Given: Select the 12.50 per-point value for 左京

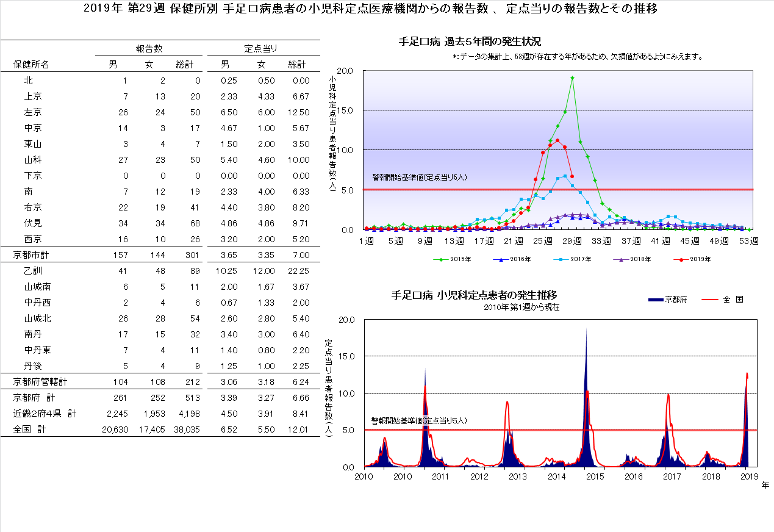Looking at the screenshot, I should pos(299,112).
